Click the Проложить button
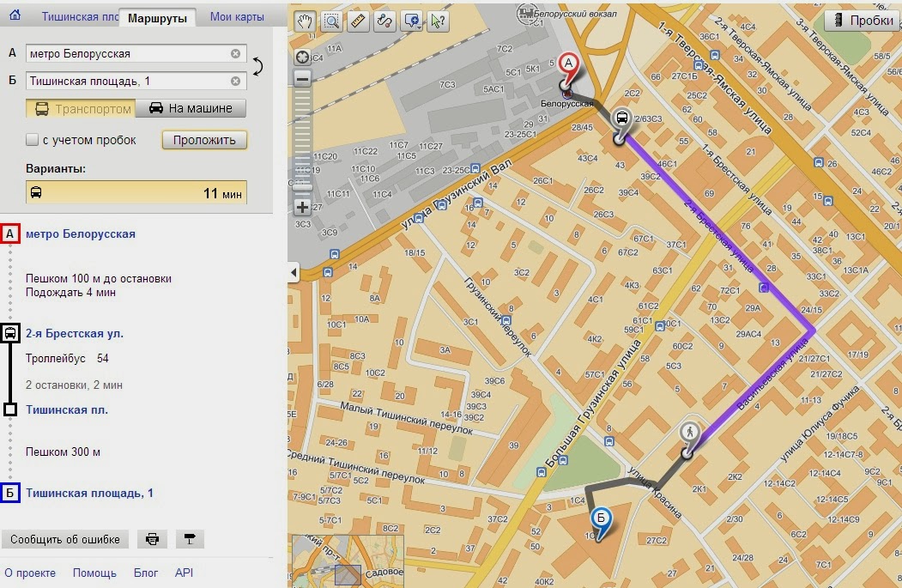Screen dimensions: 902x588 click(204, 140)
